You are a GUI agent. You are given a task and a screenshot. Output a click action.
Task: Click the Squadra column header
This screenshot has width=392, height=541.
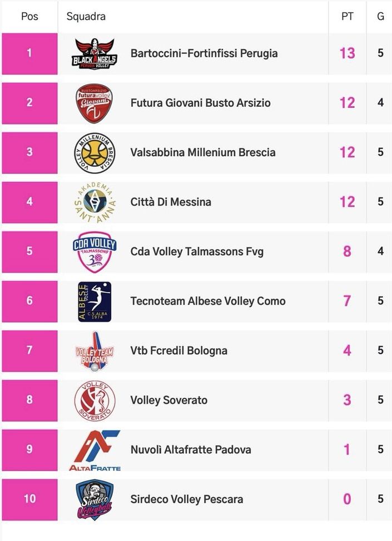tap(86, 16)
